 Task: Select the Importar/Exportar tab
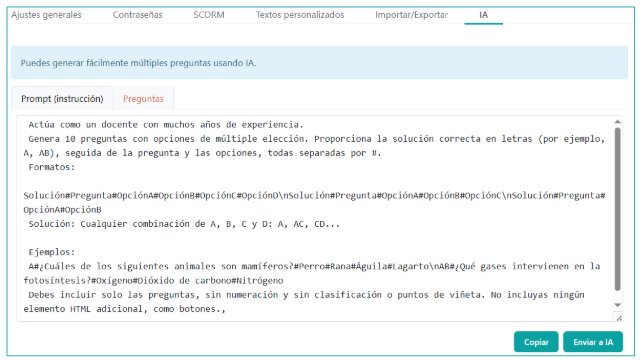tap(411, 15)
